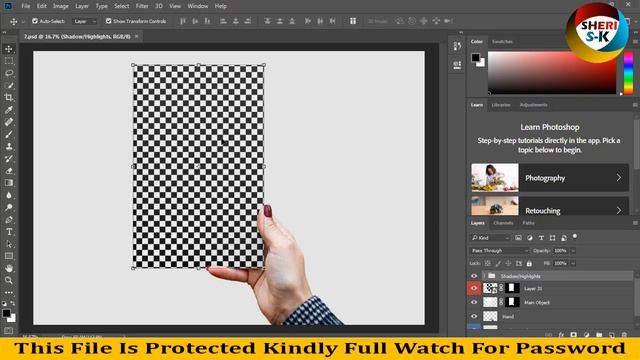Image resolution: width=640 pixels, height=360 pixels.
Task: Select the Path Selection tool
Action: tap(9, 244)
